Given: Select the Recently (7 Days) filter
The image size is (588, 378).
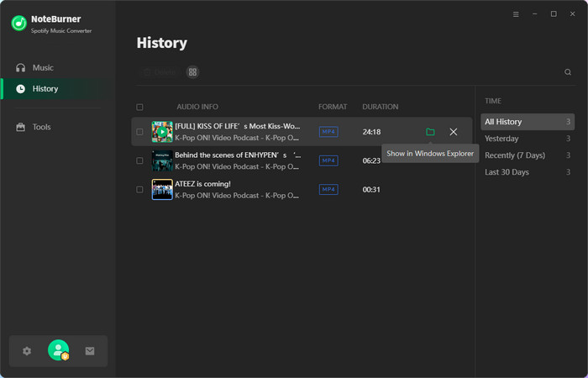Looking at the screenshot, I should coord(528,155).
